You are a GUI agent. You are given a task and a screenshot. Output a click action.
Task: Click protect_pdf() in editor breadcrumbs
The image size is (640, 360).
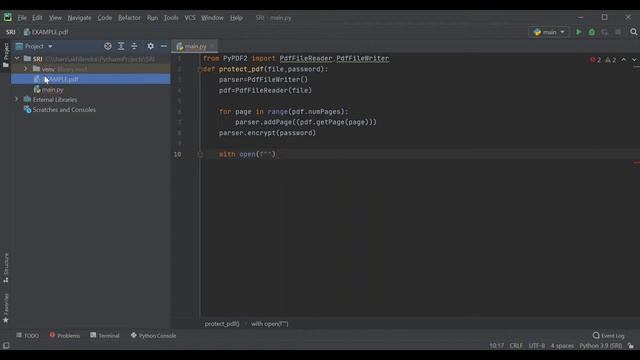point(222,324)
